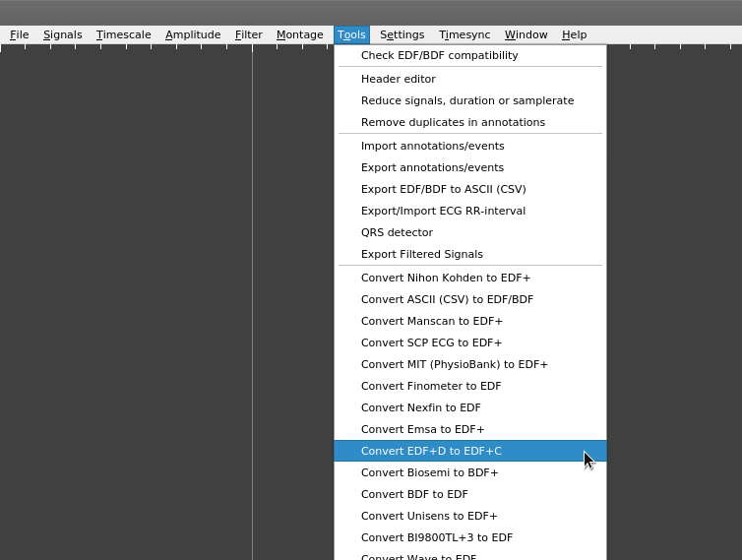
Task: Select Convert EDF+D to EDF+C
Action: (431, 452)
